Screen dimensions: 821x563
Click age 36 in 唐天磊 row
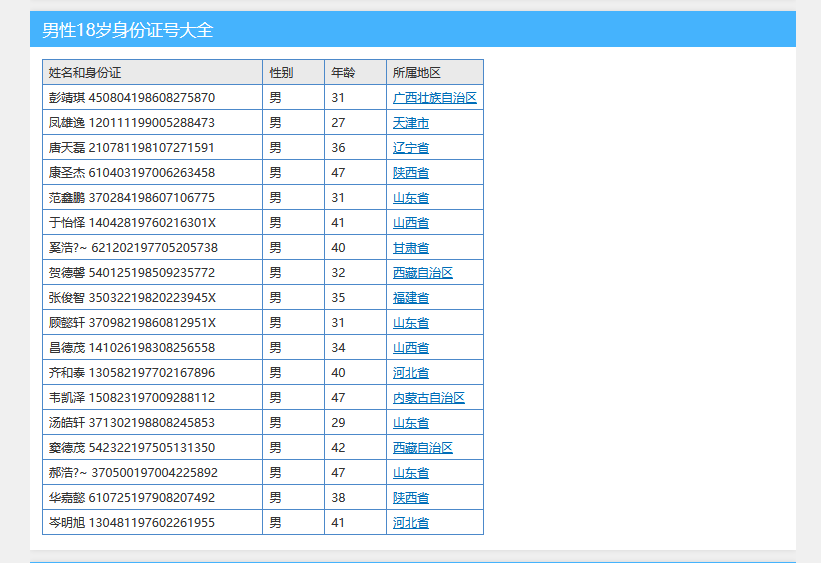355,148
